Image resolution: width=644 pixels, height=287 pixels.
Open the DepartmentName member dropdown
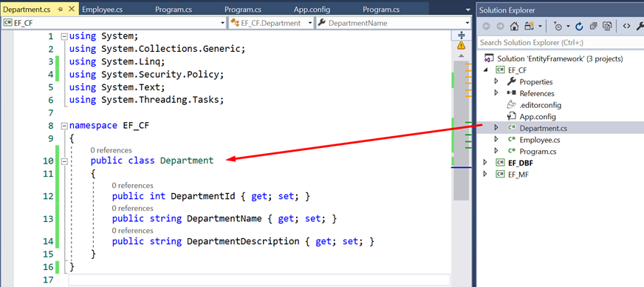click(x=393, y=23)
